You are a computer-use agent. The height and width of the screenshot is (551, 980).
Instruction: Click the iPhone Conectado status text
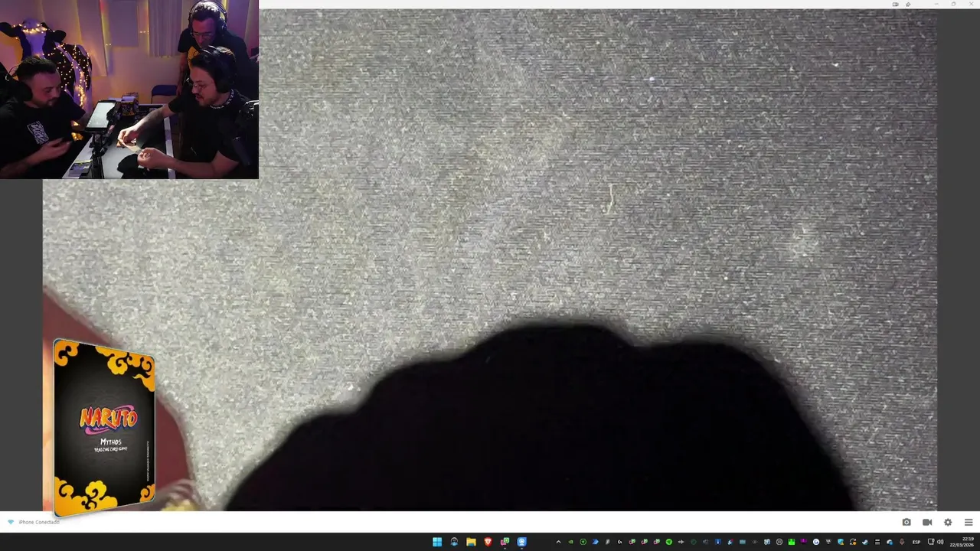[39, 522]
